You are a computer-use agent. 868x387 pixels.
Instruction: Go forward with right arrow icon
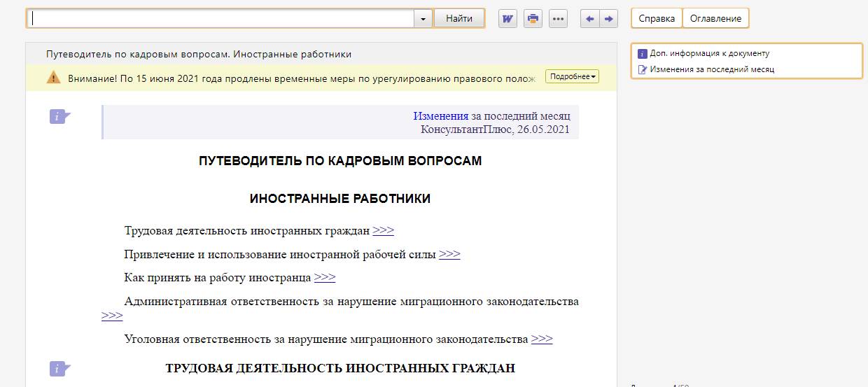pyautogui.click(x=608, y=19)
